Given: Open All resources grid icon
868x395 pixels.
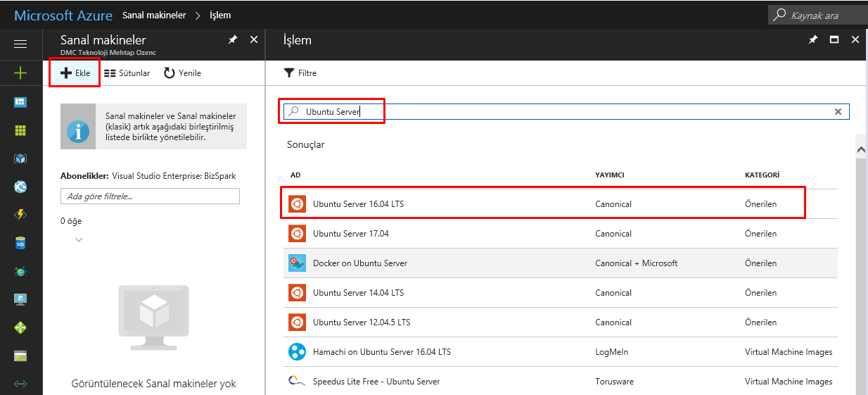Looking at the screenshot, I should tap(20, 131).
